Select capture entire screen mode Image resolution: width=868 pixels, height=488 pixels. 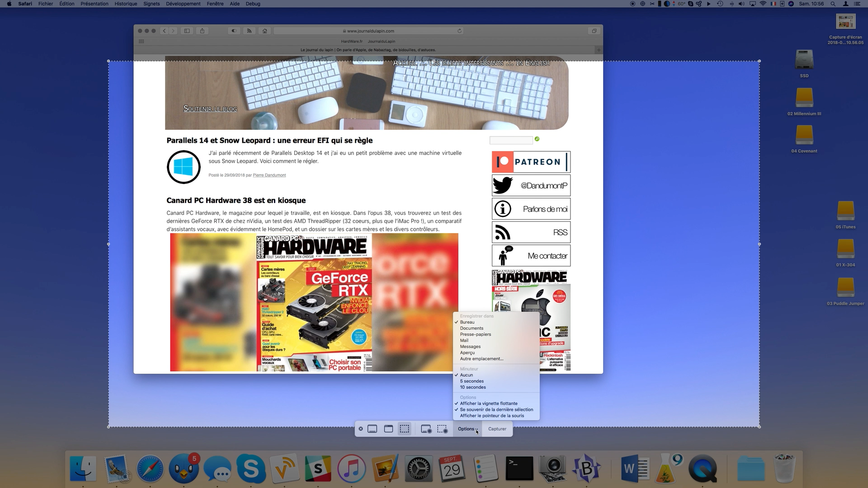(372, 429)
